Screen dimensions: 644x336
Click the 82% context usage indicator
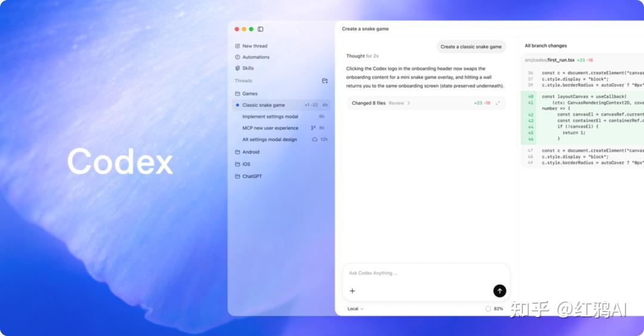494,309
